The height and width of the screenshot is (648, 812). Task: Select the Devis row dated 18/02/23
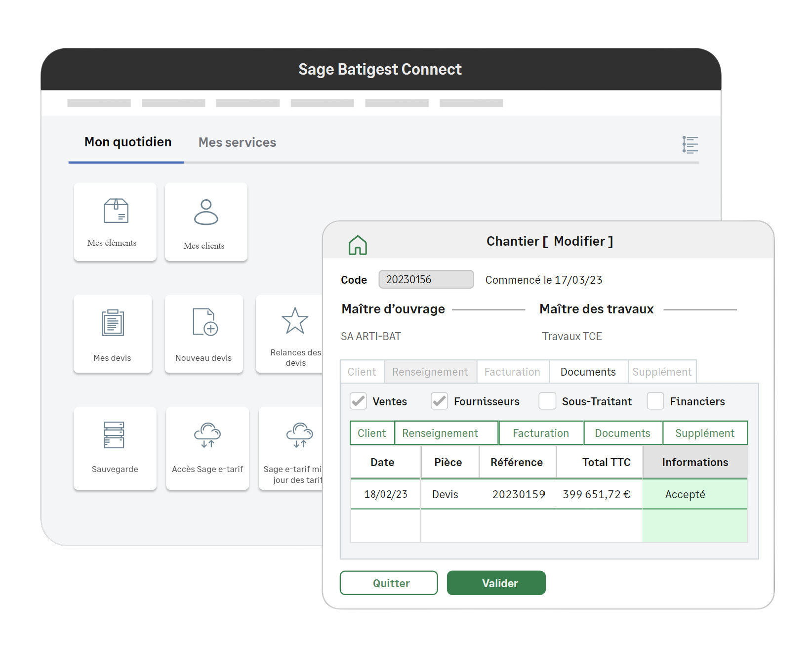496,494
